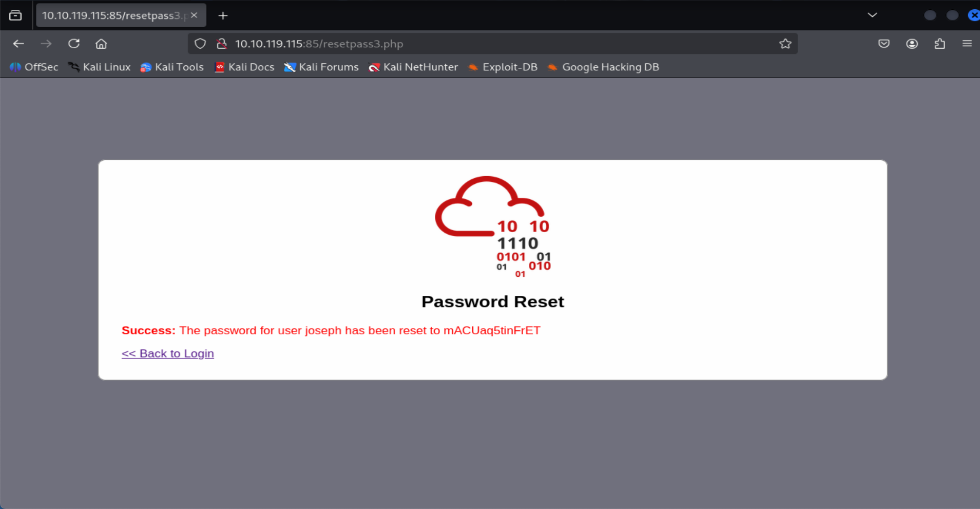Open the Google Hacking DB bookmark
Screen dimensions: 980x509
pyautogui.click(x=604, y=67)
